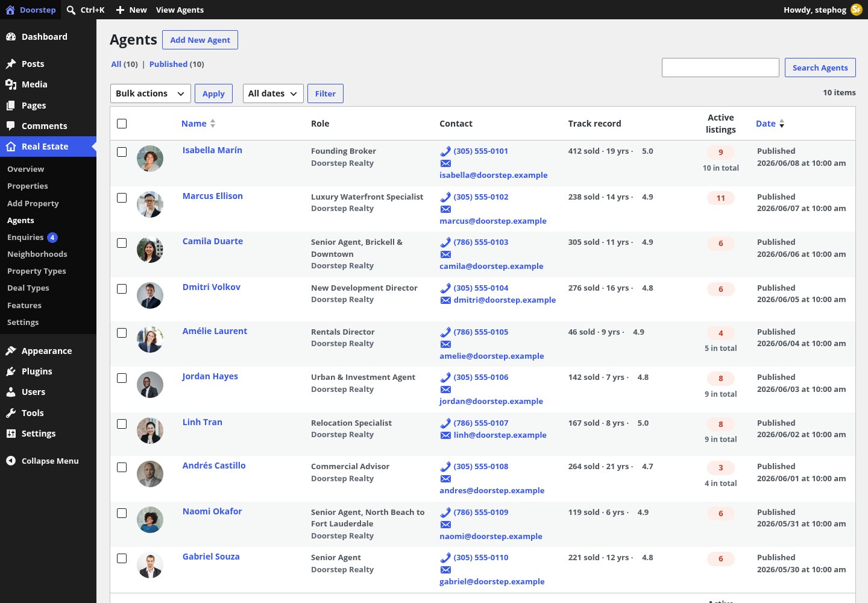
Task: Open the Appearance paintbrush icon
Action: 11,351
